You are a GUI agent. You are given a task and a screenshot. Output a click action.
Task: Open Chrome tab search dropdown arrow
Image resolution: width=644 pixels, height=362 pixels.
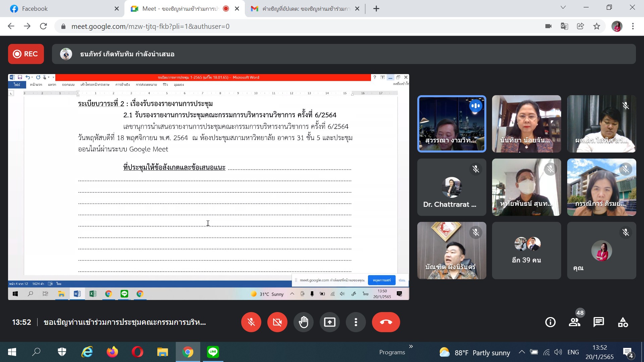(x=563, y=7)
